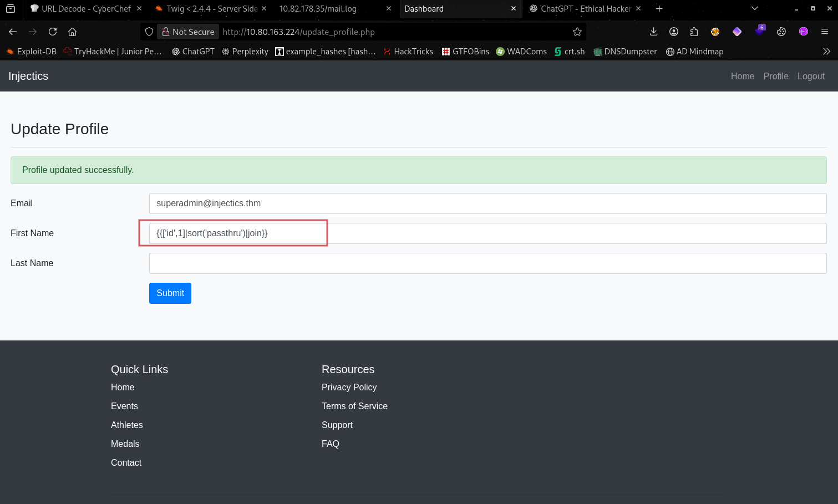Close the ChatGPT - Ethical Hacker tab

tap(638, 8)
